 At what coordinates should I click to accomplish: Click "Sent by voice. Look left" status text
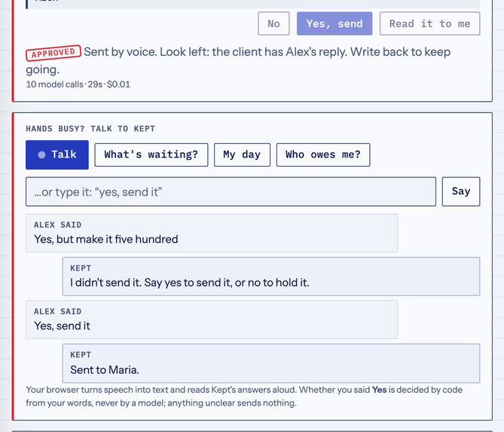[x=238, y=60]
